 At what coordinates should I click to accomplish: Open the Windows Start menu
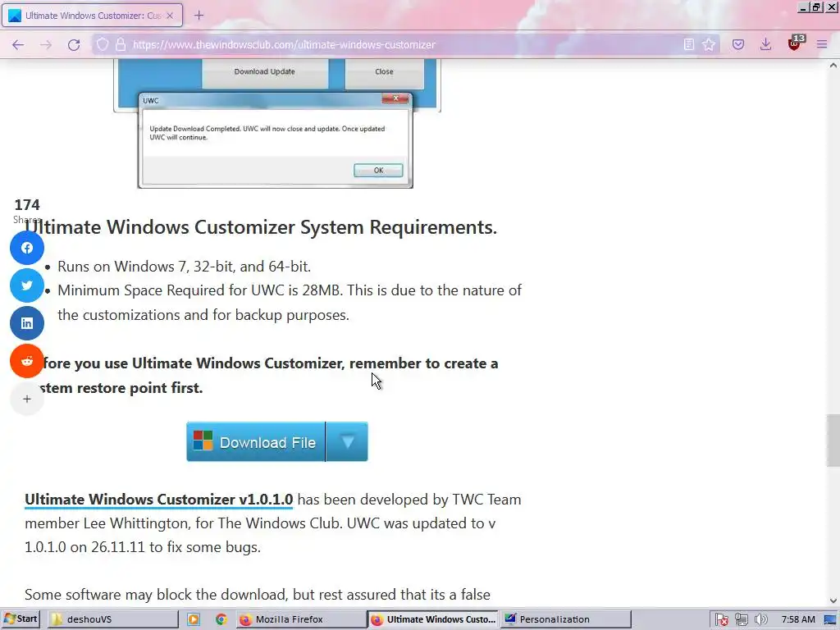tap(21, 619)
